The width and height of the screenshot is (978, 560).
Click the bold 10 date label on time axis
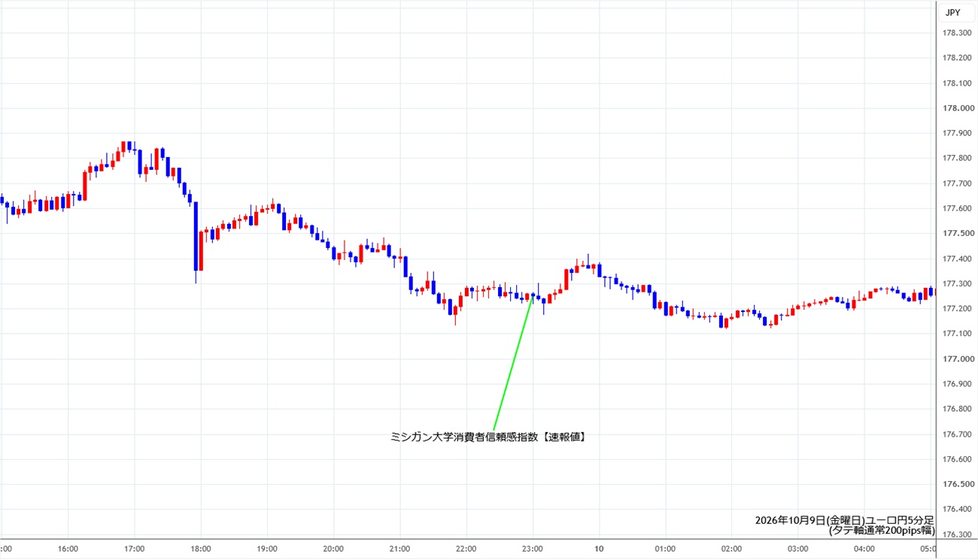click(599, 549)
